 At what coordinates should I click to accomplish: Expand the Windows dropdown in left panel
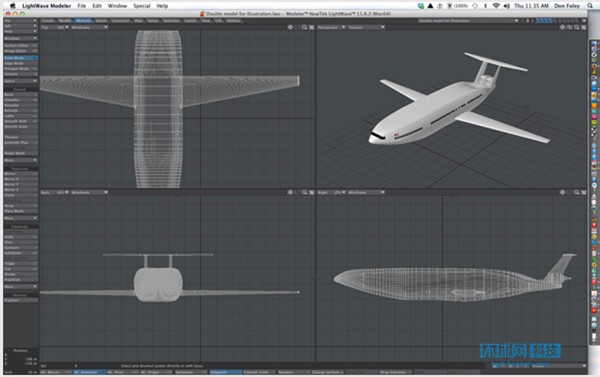pos(21,38)
